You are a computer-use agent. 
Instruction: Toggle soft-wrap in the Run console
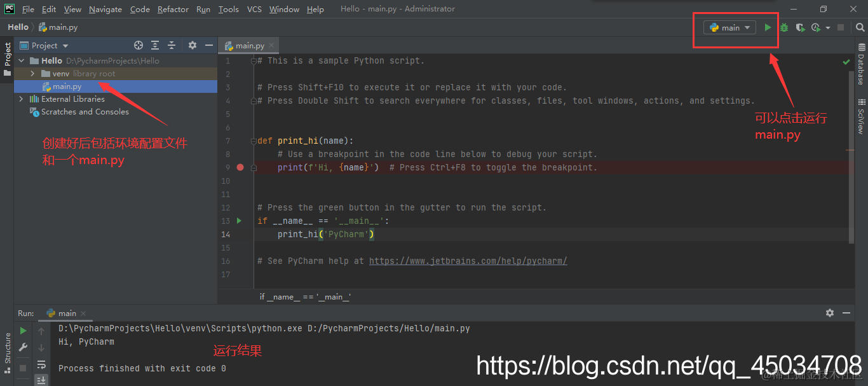[41, 364]
